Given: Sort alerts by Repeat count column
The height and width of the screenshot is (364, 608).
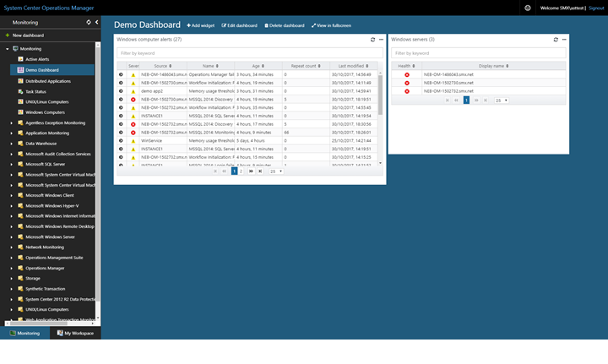Looking at the screenshot, I should click(306, 66).
